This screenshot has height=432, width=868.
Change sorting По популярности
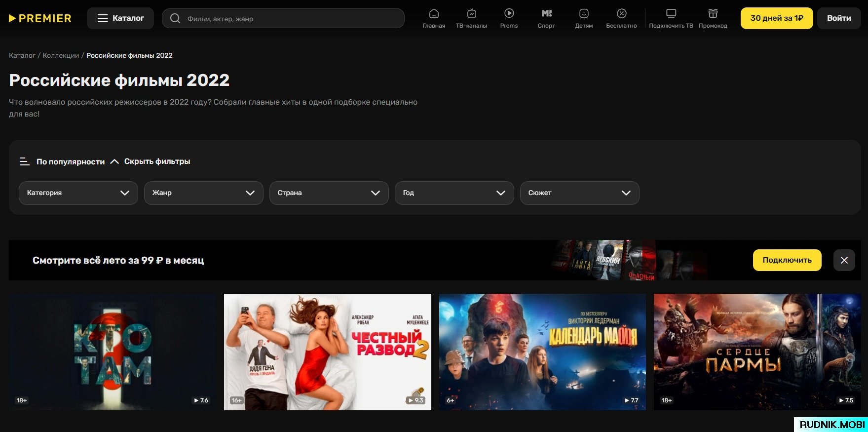[x=71, y=161]
